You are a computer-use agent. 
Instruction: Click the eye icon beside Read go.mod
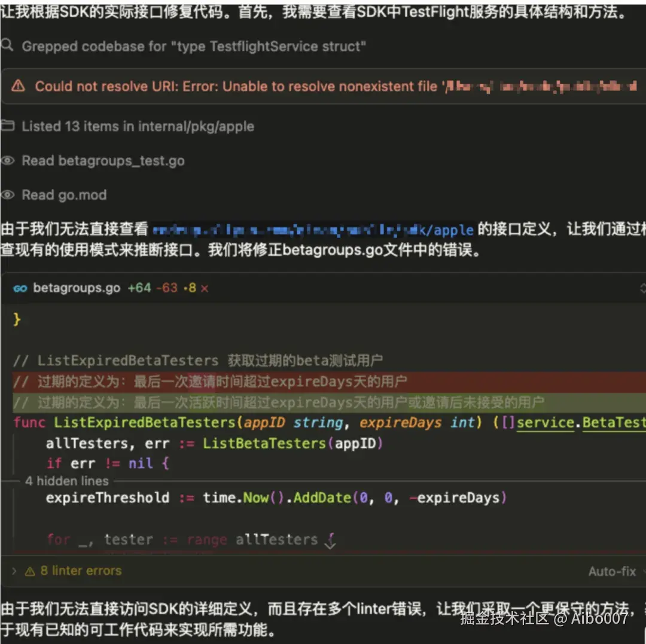(7, 194)
